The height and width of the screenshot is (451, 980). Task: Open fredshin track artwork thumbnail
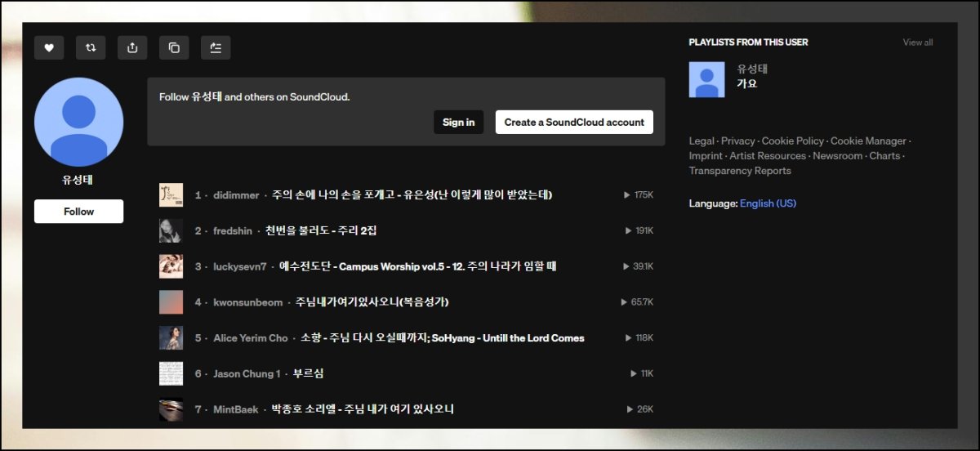coord(171,230)
